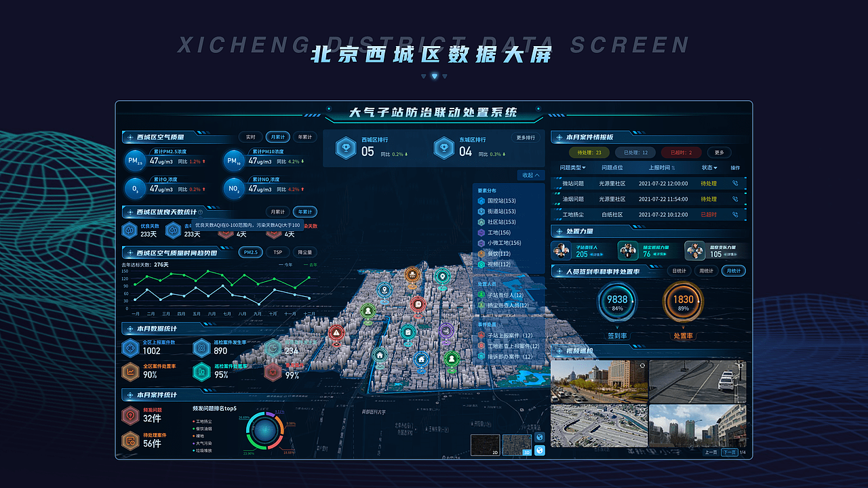Click the 工地 construction site icon
This screenshot has height=488, width=868.
coord(481,232)
